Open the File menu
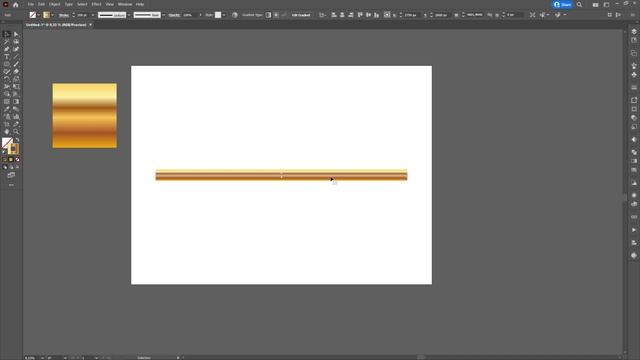The width and height of the screenshot is (640, 360). point(31,4)
